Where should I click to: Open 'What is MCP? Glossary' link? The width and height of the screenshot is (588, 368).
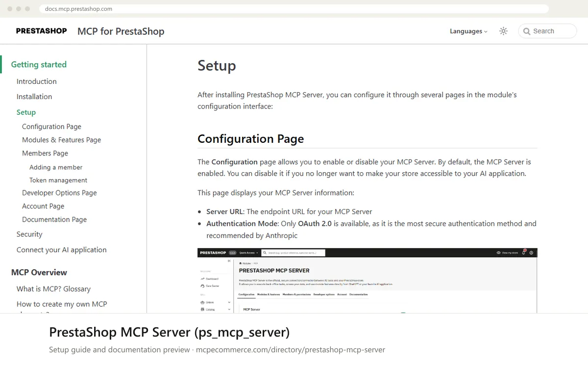point(53,289)
